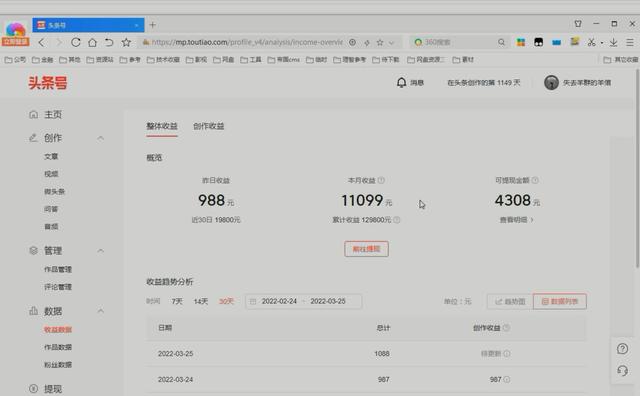The image size is (640, 396).
Task: Click the page vertical scrollbar
Action: [637, 169]
